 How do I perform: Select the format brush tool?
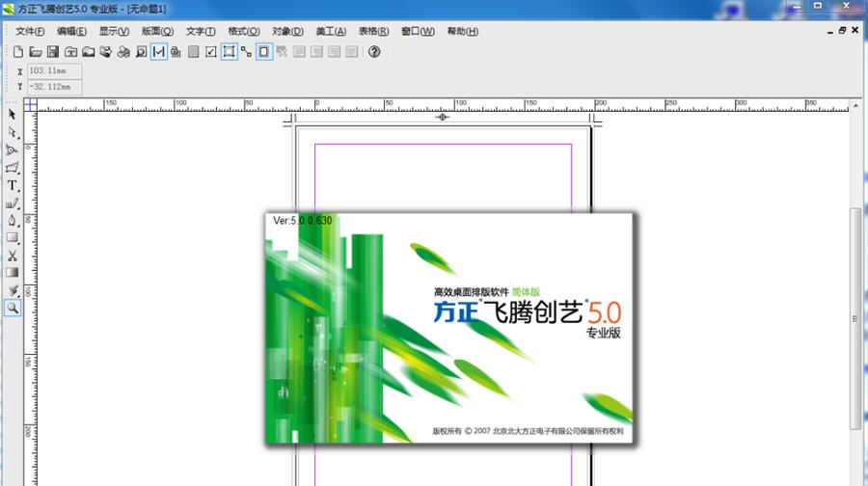click(13, 290)
